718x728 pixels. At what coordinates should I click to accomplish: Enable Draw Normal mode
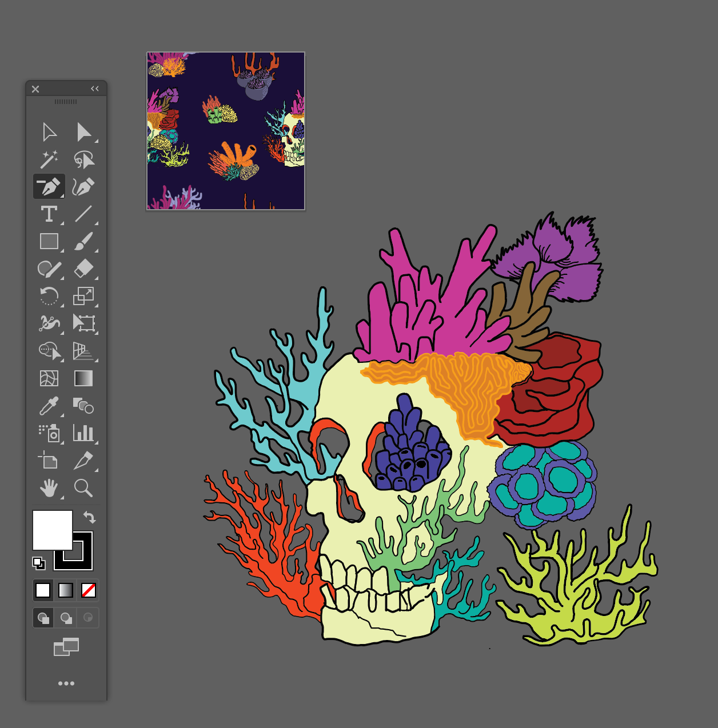click(43, 618)
